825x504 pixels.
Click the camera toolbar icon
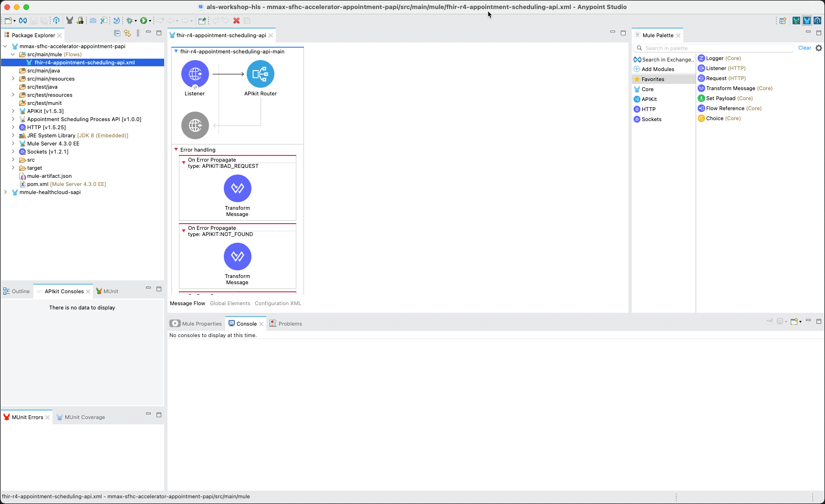pos(93,21)
